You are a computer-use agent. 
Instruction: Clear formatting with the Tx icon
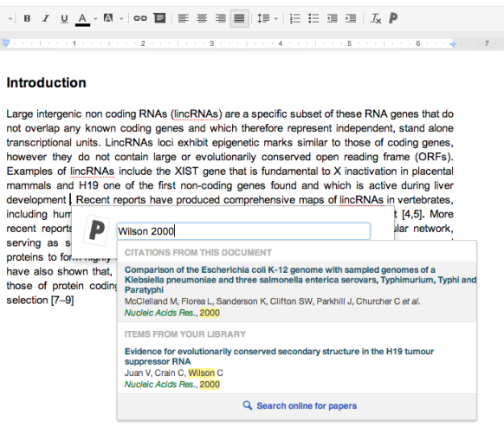point(376,18)
